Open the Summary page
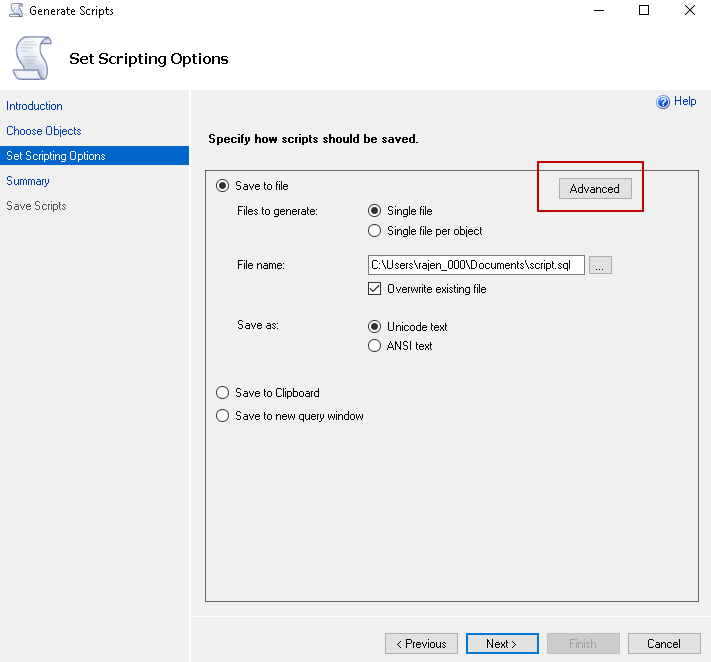The width and height of the screenshot is (711, 662). [x=28, y=181]
